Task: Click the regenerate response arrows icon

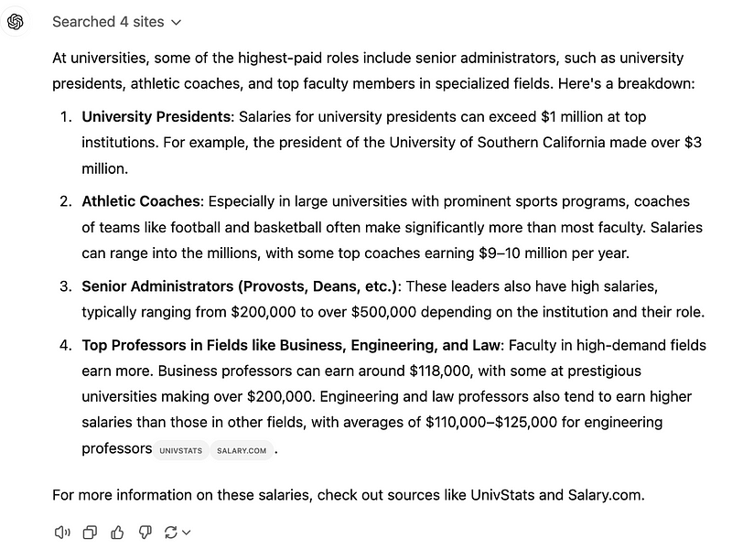Action: pos(170,532)
